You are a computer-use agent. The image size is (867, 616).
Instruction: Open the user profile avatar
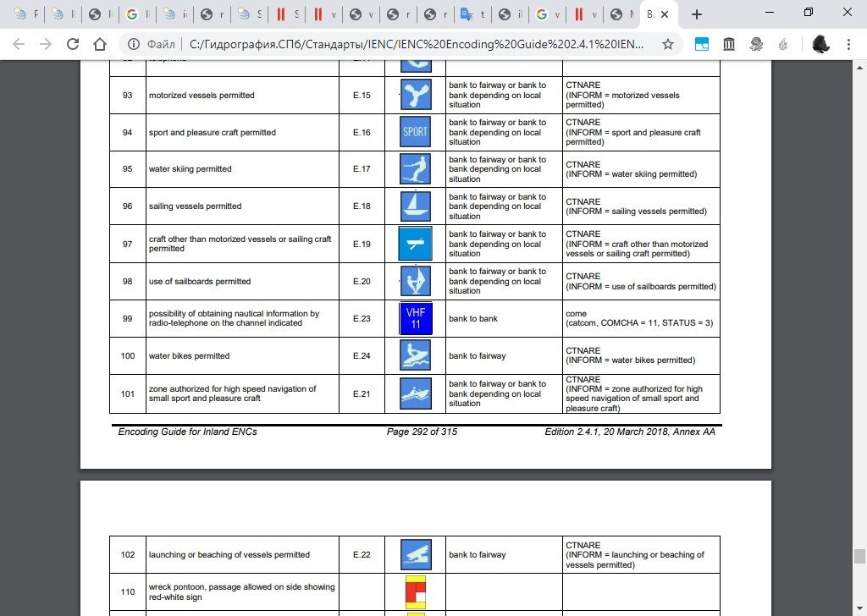820,44
